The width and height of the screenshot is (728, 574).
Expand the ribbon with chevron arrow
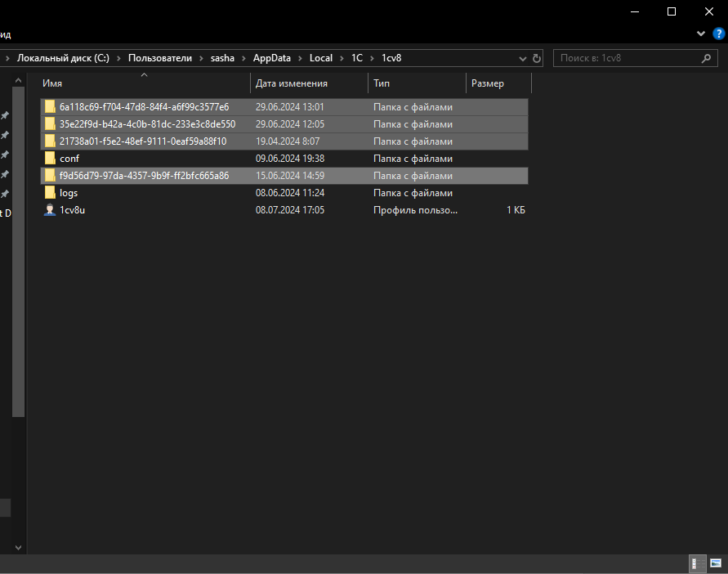(701, 34)
